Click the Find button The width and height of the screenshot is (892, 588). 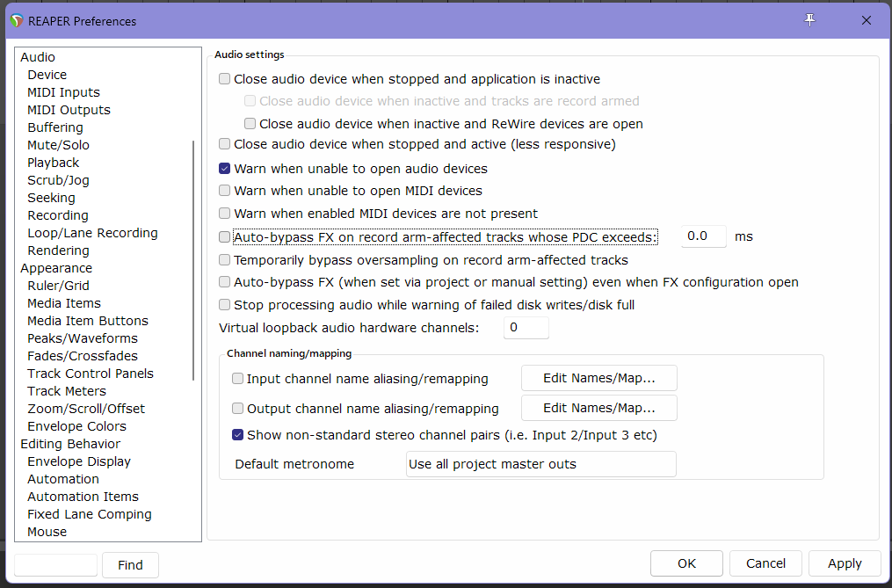click(130, 565)
